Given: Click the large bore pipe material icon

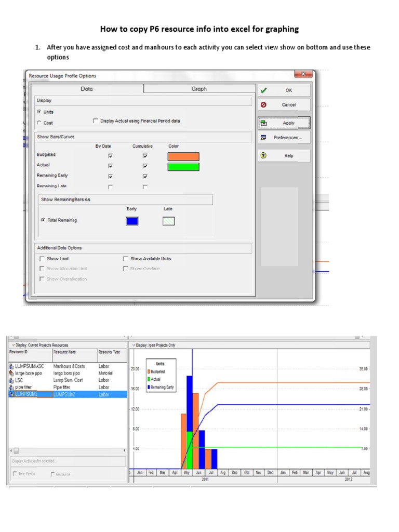Looking at the screenshot, I should click(x=11, y=373).
